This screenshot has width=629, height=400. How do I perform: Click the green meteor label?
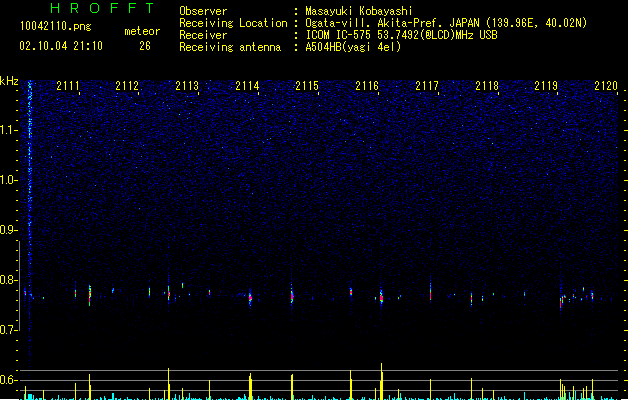coord(142,31)
